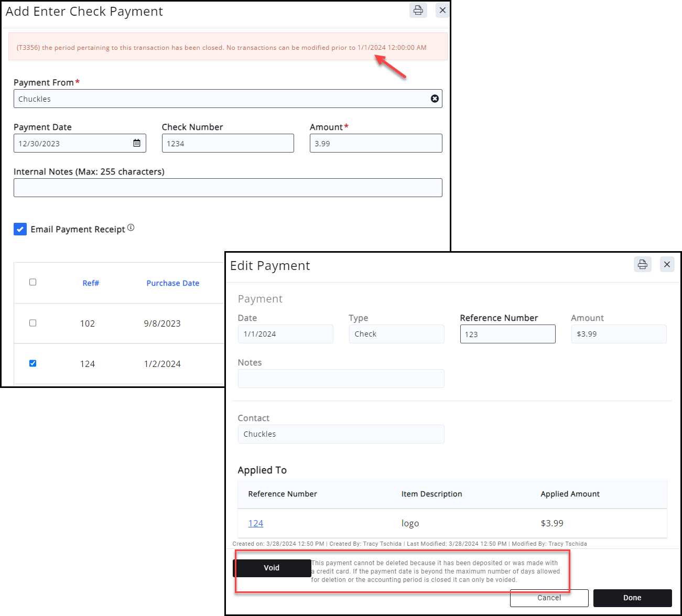Click the Email Payment Receipt info icon

[x=131, y=228]
